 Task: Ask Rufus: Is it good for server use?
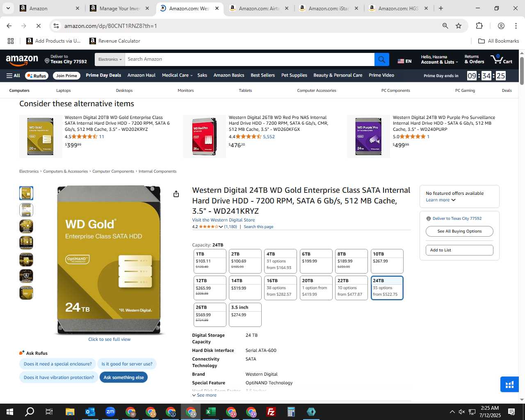pyautogui.click(x=127, y=364)
